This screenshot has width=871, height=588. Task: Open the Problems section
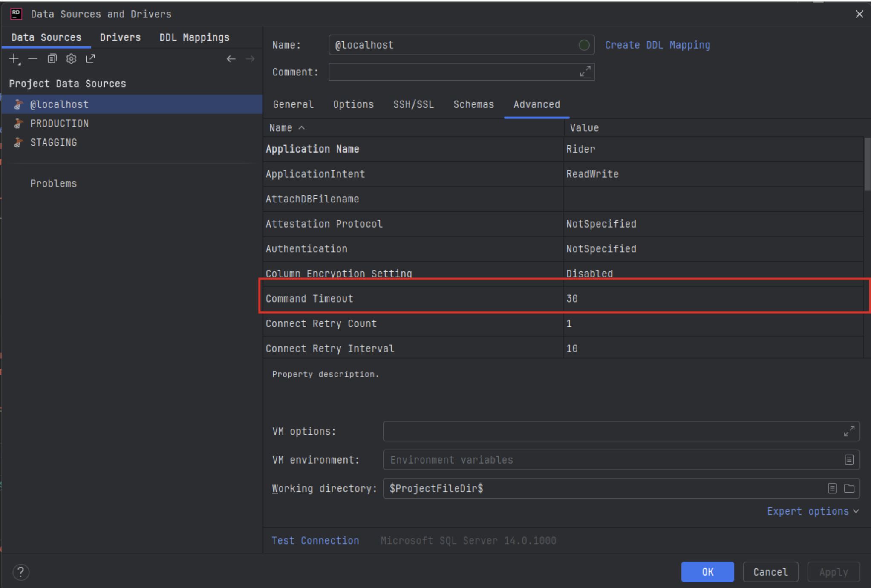coord(53,184)
